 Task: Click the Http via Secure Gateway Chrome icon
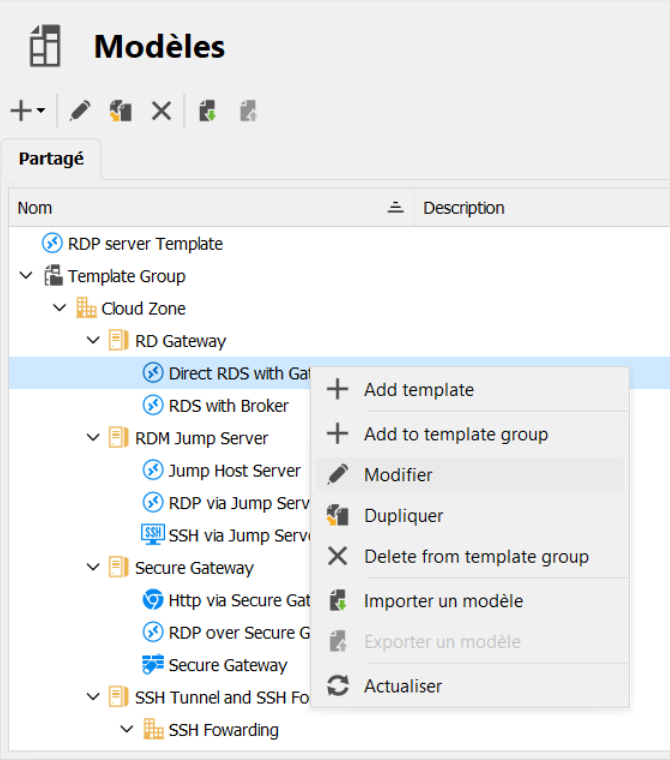click(x=152, y=600)
